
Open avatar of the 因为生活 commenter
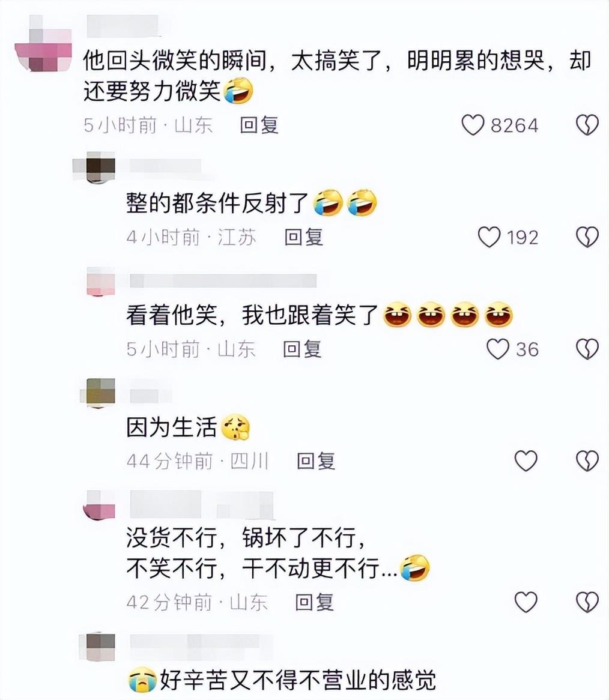click(x=98, y=393)
